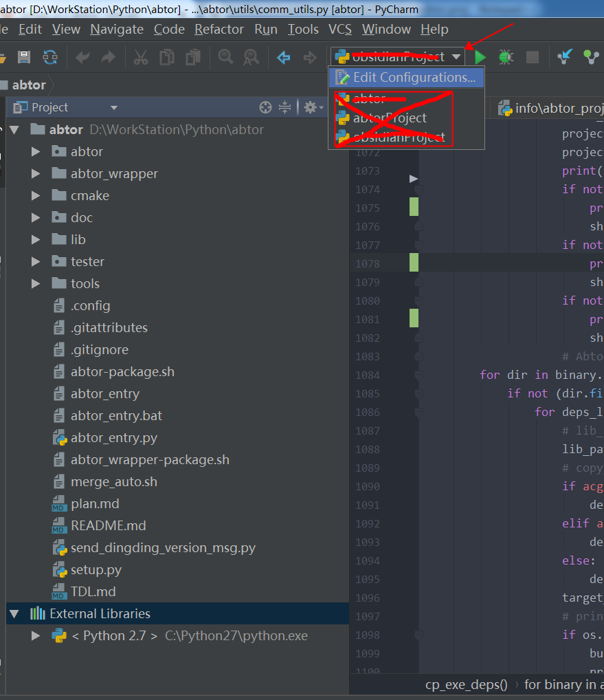
Task: Select abtor_wrapper-package.sh file
Action: 150,460
